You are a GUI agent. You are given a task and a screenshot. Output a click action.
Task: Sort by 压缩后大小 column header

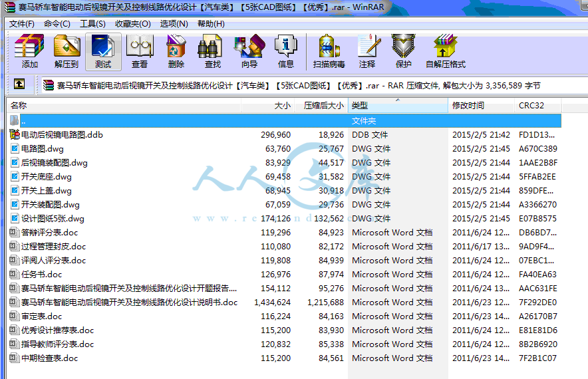(321, 105)
